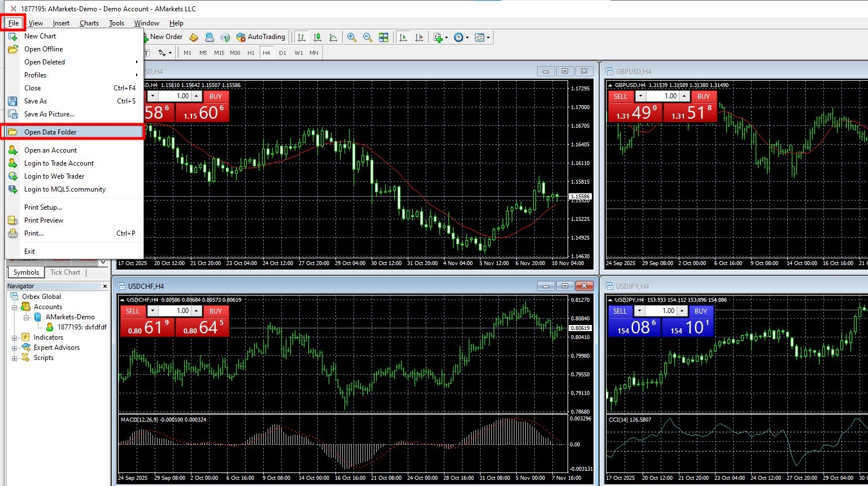Viewport: 868px width, 486px height.
Task: Expand the Indicators tree node
Action: click(15, 337)
